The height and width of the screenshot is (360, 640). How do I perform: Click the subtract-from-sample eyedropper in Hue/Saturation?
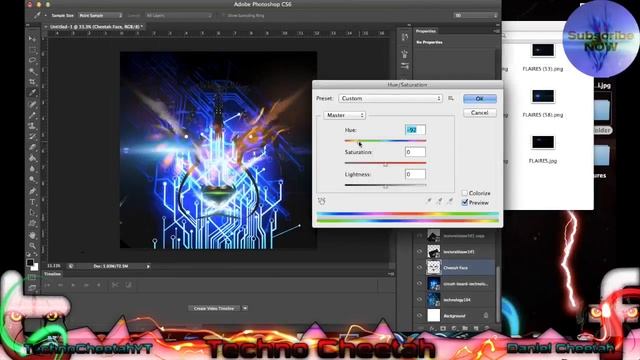coord(450,201)
